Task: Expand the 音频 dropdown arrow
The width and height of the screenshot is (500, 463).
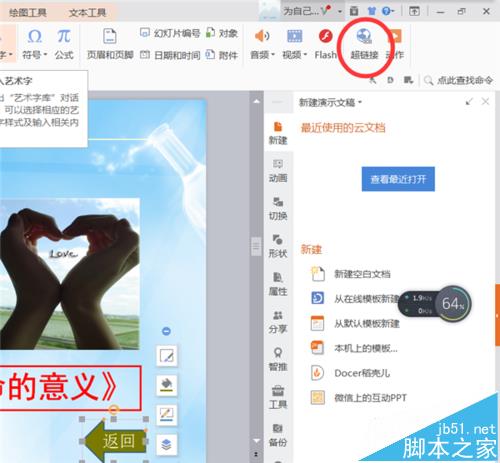Action: 273,55
